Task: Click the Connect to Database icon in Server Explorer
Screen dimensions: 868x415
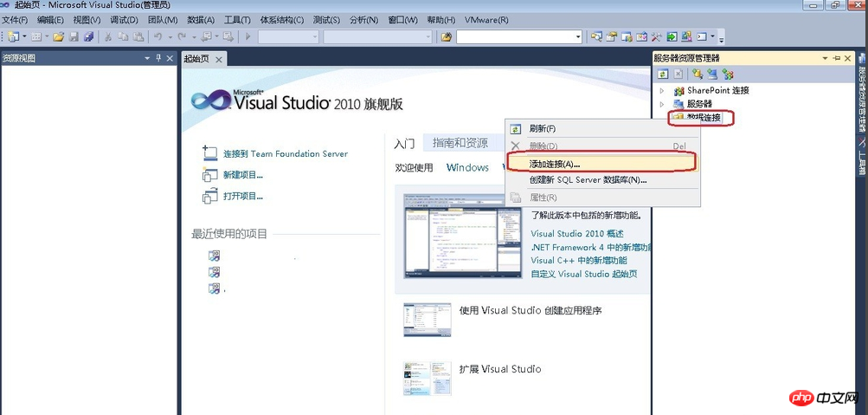Action: pos(698,75)
